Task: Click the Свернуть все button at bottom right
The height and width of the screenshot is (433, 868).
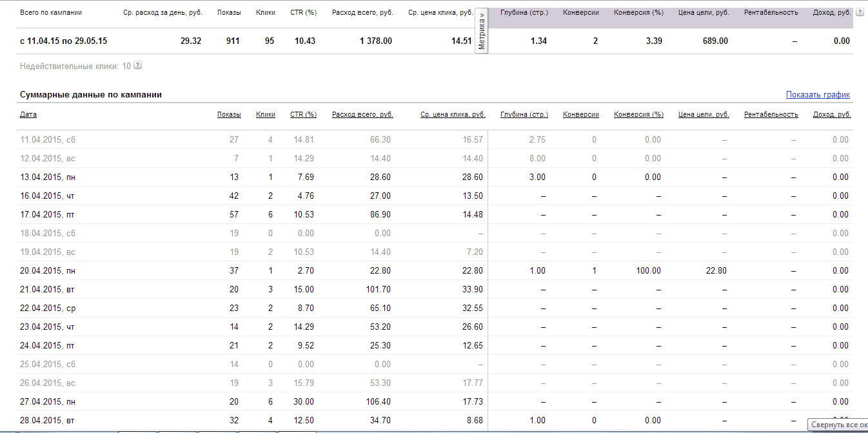Action: [838, 425]
